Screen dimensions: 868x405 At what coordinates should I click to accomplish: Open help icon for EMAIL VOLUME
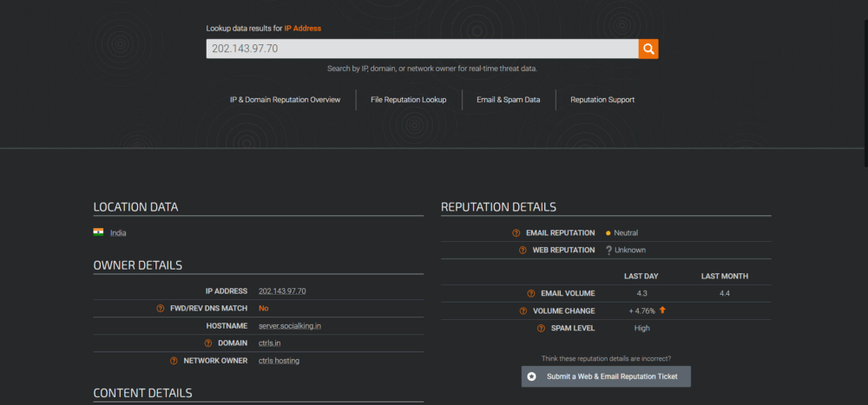531,294
